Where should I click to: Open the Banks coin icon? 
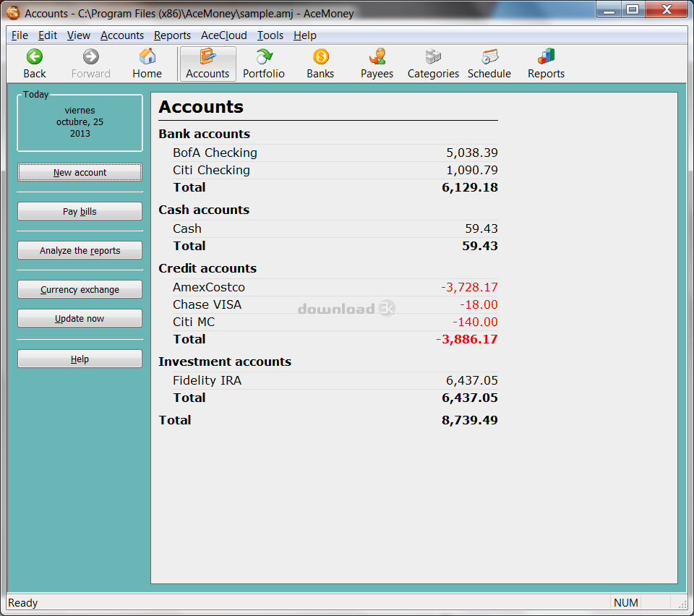pyautogui.click(x=320, y=57)
